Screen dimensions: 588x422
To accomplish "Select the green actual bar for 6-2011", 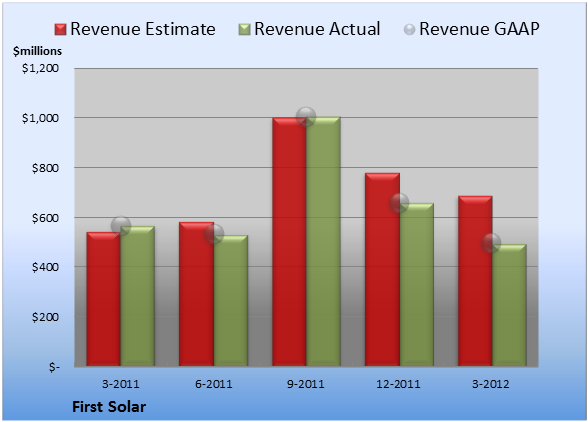I will (231, 300).
